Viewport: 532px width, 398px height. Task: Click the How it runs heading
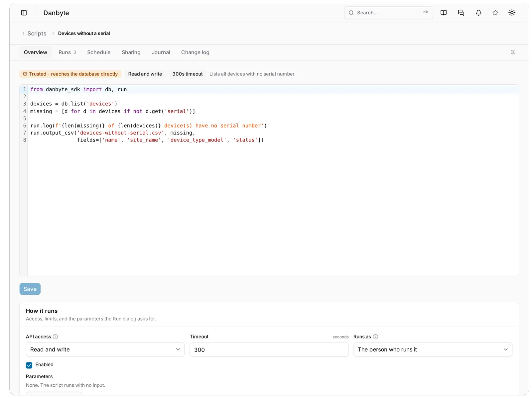pyautogui.click(x=42, y=311)
